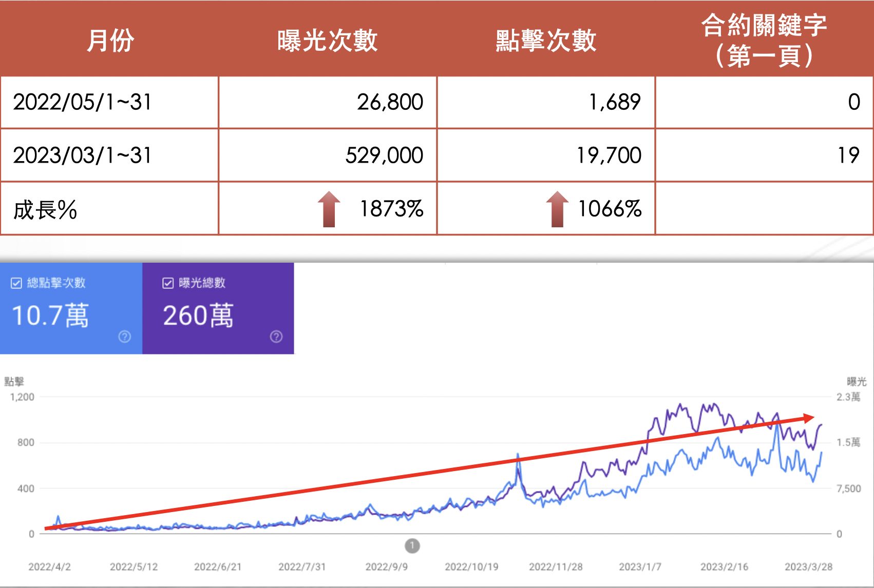Click the 400 clicks axis label
The width and height of the screenshot is (874, 588).
coord(26,488)
